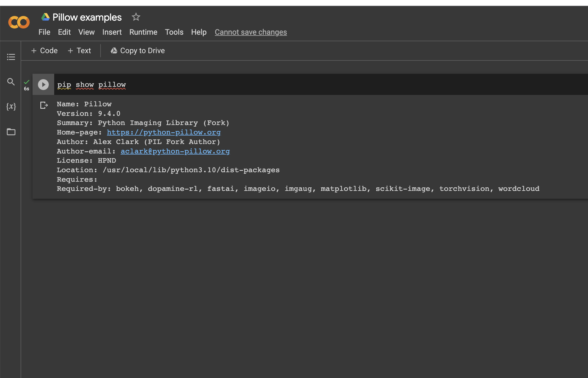Open the Tools menu
Image resolution: width=588 pixels, height=378 pixels.
(x=174, y=32)
